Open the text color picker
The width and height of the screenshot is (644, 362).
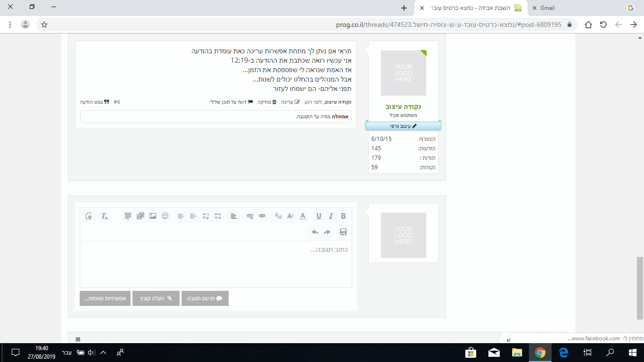pos(303,216)
